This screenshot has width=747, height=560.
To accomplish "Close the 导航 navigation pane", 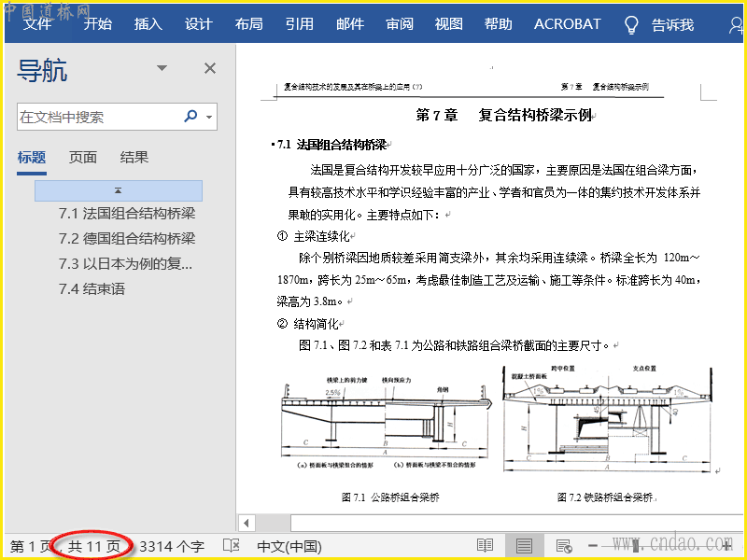I will coord(210,68).
